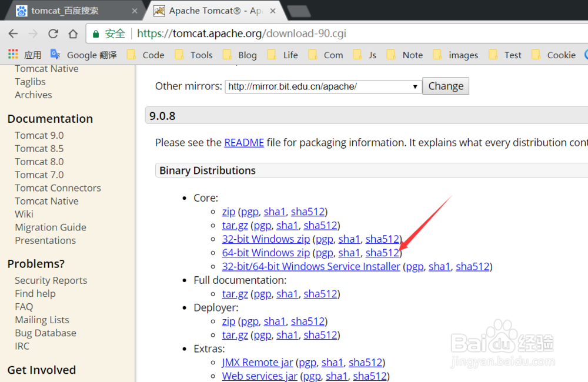Download the Web services jar
The width and height of the screenshot is (588, 382).
coord(259,376)
